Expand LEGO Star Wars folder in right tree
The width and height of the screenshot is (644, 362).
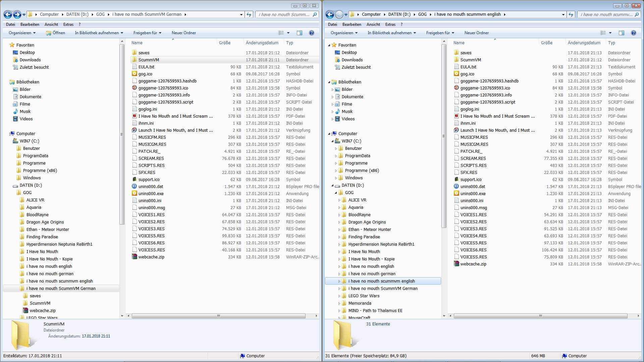(x=339, y=296)
